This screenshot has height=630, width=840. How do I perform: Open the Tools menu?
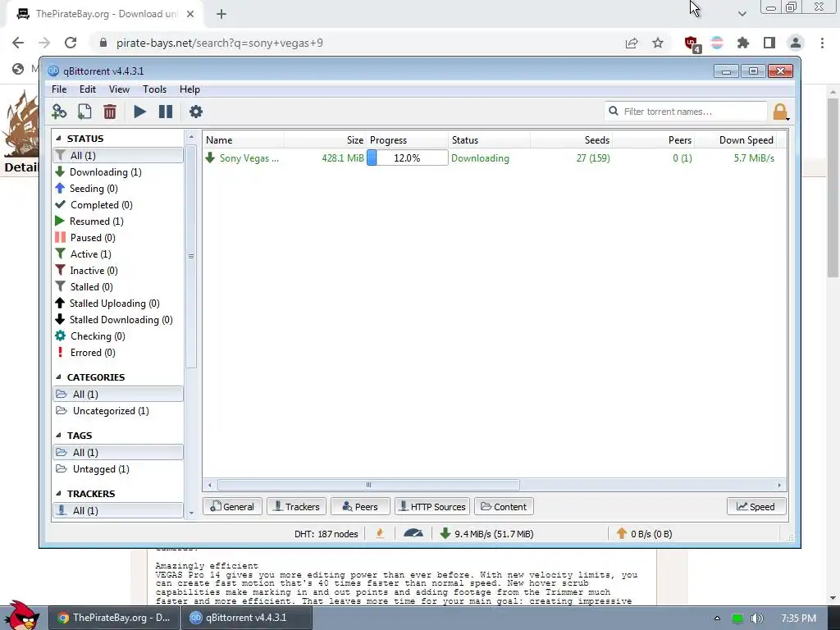tap(154, 89)
